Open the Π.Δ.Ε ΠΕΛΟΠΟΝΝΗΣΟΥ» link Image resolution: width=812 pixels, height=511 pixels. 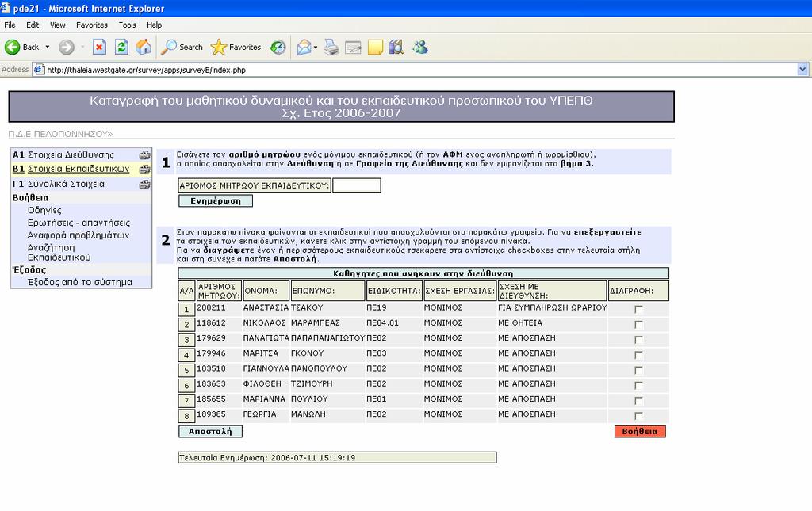(60, 134)
